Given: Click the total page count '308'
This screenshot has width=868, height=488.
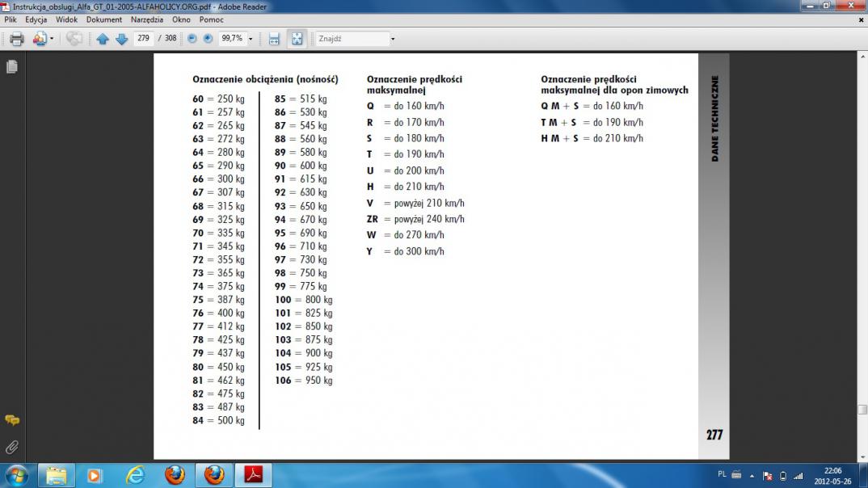Looking at the screenshot, I should coord(171,38).
